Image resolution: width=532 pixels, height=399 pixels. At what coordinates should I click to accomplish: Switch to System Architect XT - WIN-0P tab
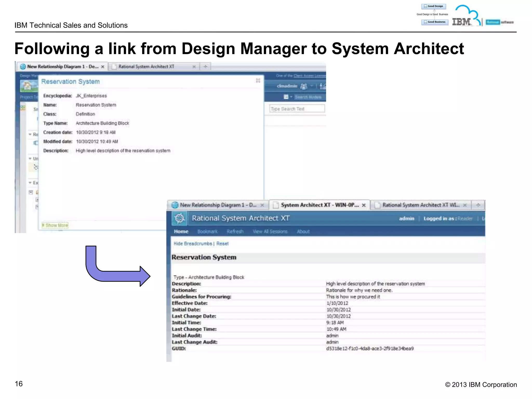pos(320,205)
